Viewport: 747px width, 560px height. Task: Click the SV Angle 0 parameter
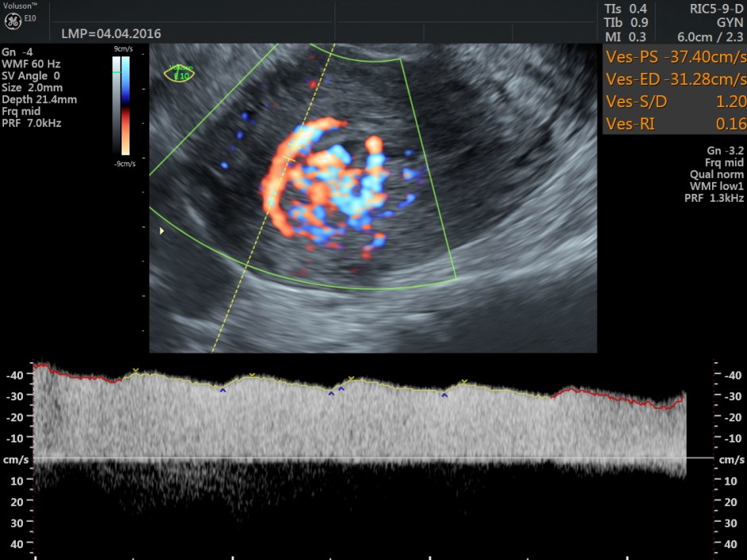coord(31,75)
